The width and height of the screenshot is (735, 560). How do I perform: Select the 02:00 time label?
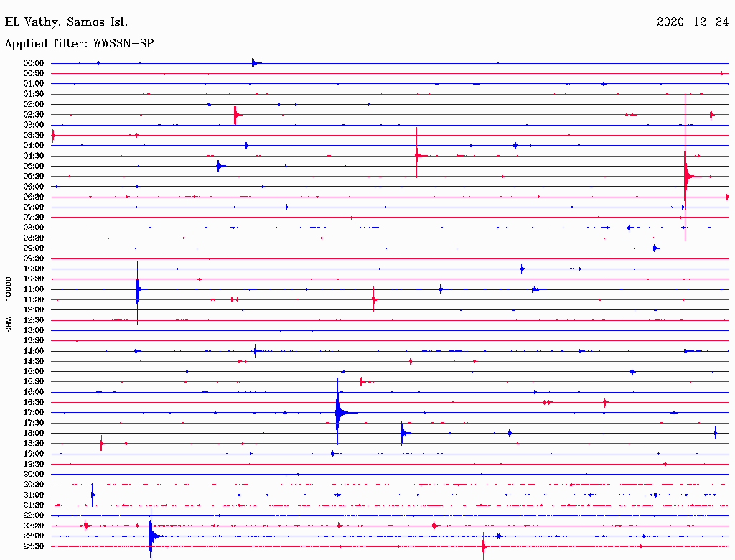[x=34, y=105]
